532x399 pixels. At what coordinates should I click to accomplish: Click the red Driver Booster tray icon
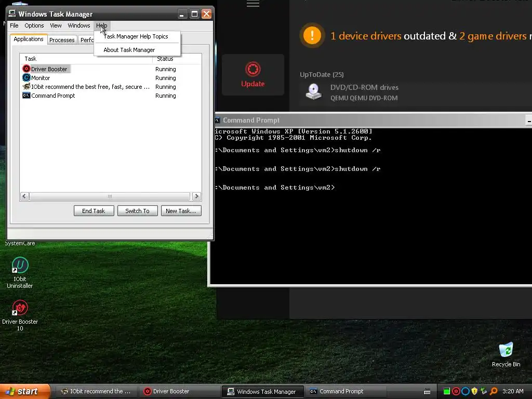456,391
